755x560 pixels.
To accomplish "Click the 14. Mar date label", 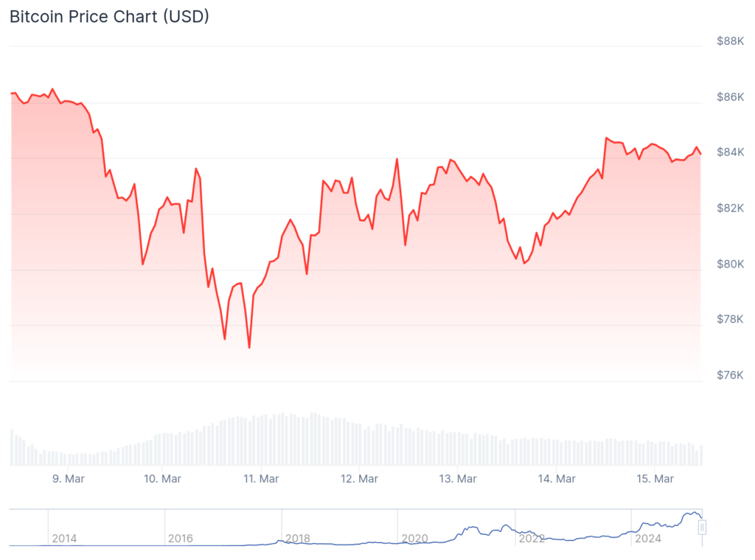I will click(557, 479).
